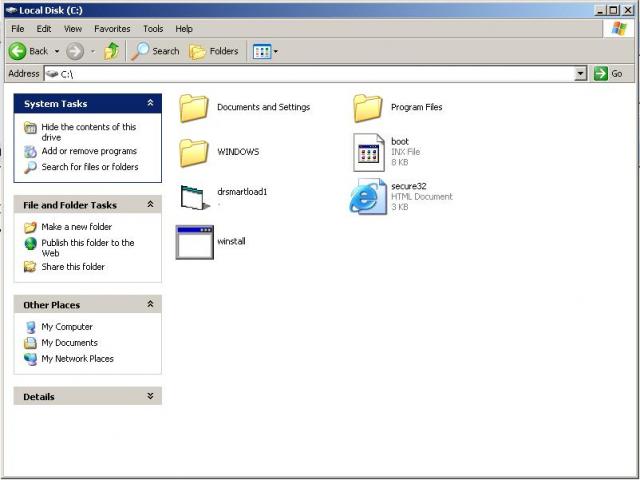Select the WINDOWS folder icon

[194, 153]
